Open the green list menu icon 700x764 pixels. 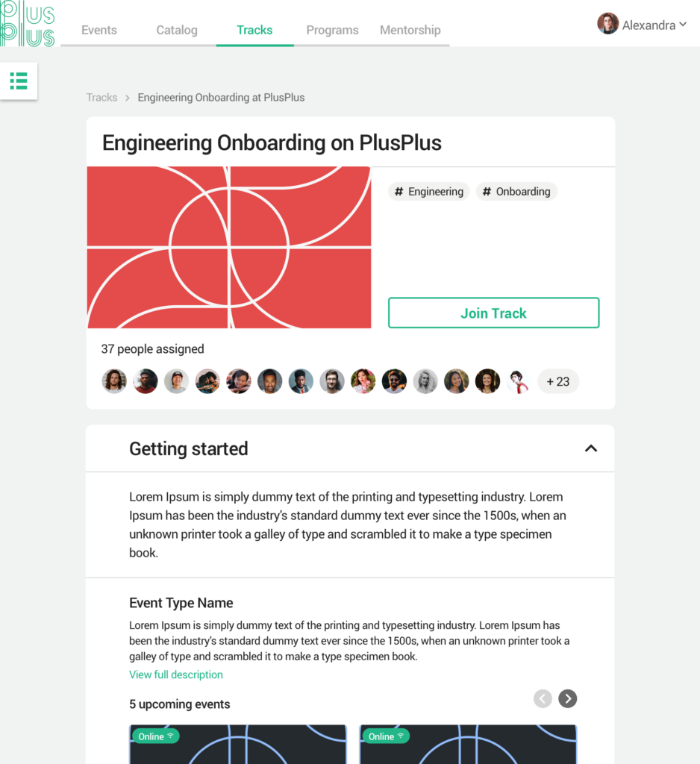(x=19, y=81)
